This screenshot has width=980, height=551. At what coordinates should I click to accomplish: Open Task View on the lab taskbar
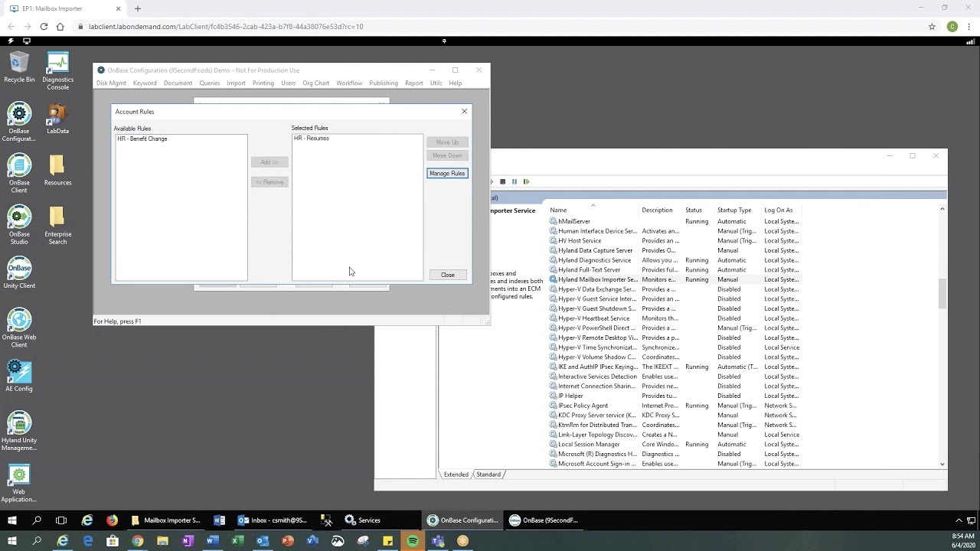pyautogui.click(x=61, y=520)
